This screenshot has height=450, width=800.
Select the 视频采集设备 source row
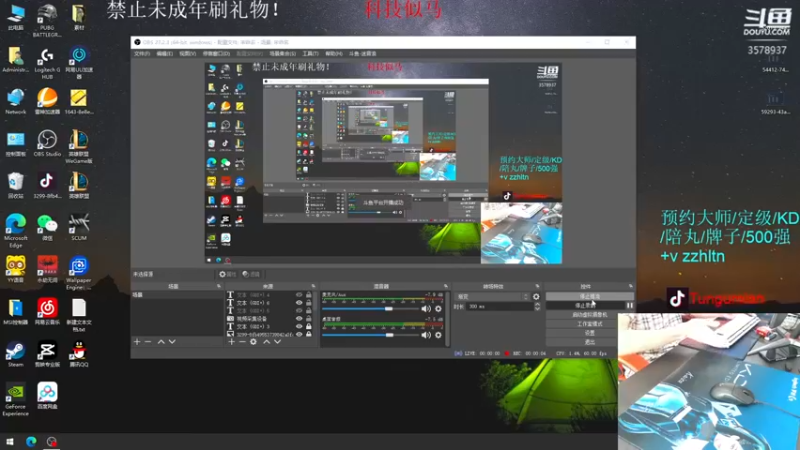tap(269, 318)
